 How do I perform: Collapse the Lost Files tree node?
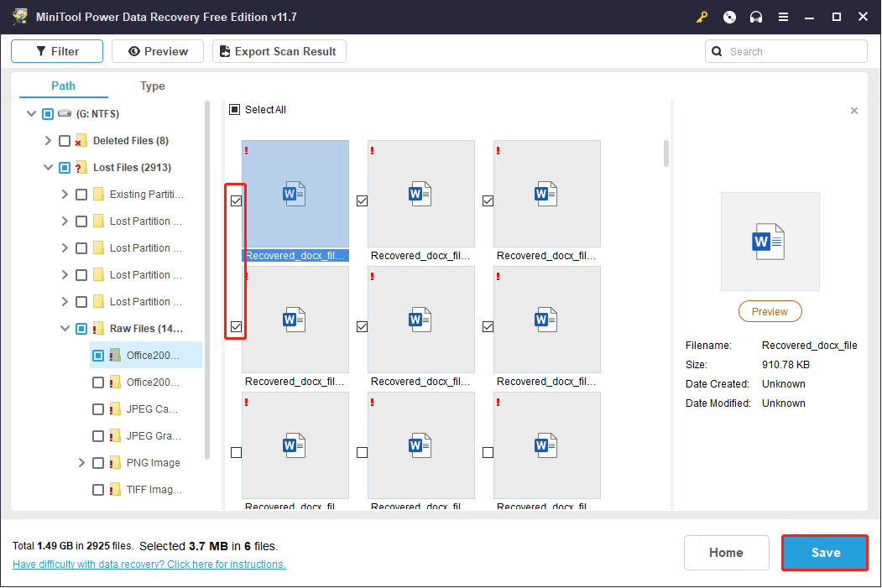[48, 167]
